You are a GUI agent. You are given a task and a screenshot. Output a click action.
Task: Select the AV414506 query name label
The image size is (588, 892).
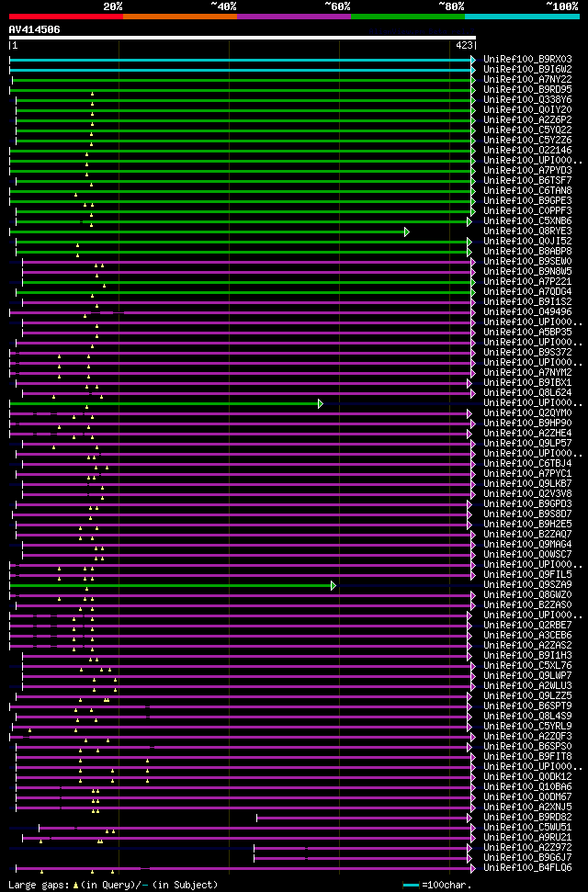click(34, 29)
